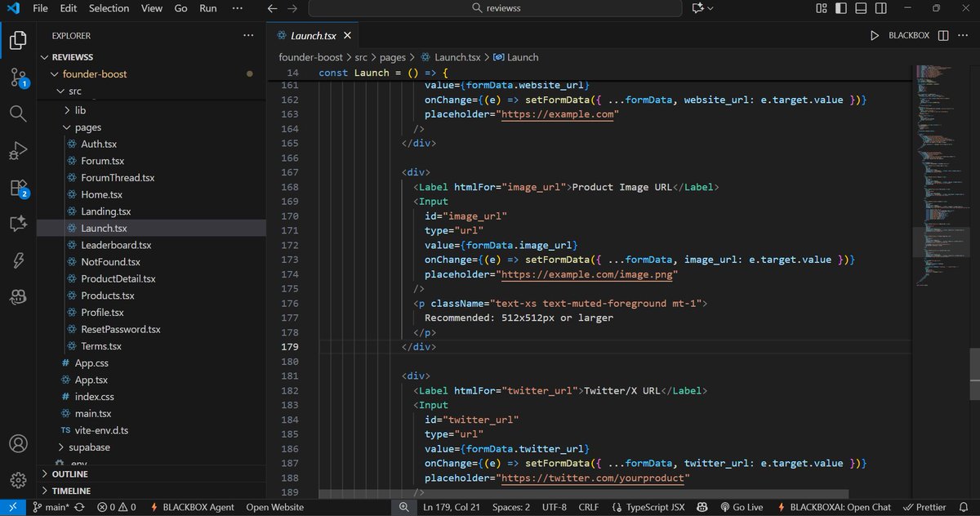Click the main* branch indicator
This screenshot has height=516, width=980.
pyautogui.click(x=51, y=507)
